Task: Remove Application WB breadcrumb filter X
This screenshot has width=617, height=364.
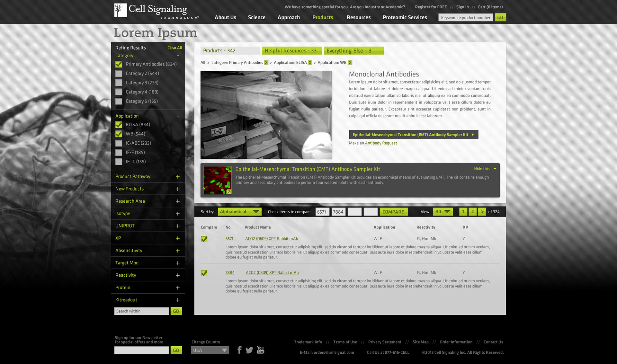Action: 350,63
